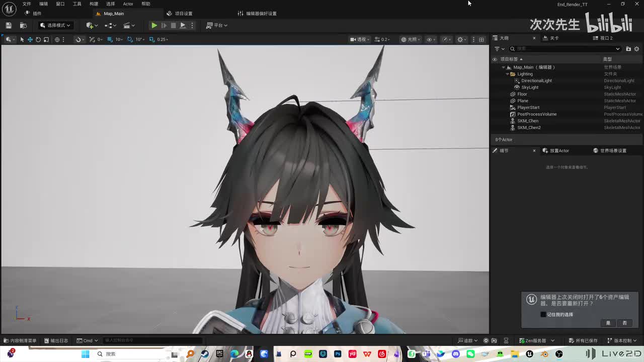Toggle scale snapping in viewport toolbar
The image size is (644, 362).
151,39
